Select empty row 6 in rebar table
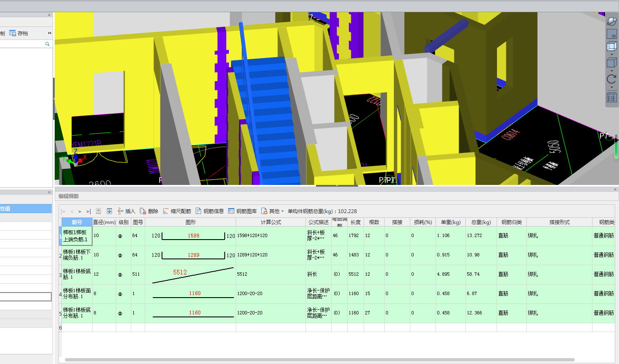The width and height of the screenshot is (619, 364). pyautogui.click(x=337, y=327)
